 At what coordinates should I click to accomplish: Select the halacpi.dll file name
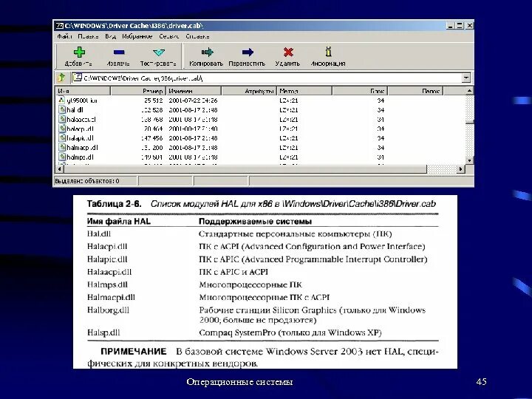pyautogui.click(x=80, y=129)
